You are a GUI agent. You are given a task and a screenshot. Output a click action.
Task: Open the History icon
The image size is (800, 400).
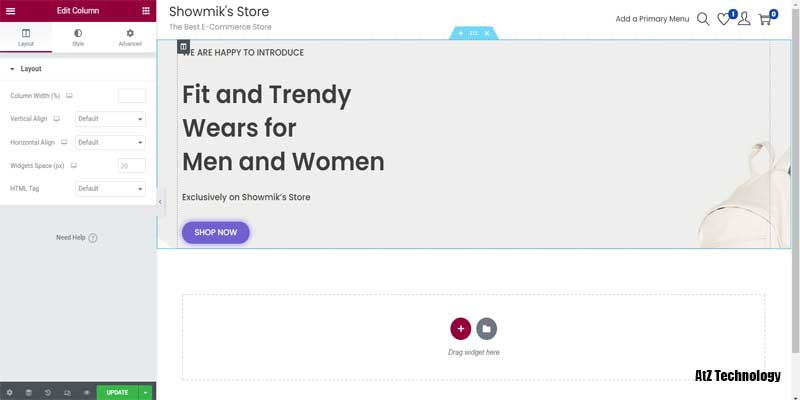point(47,392)
